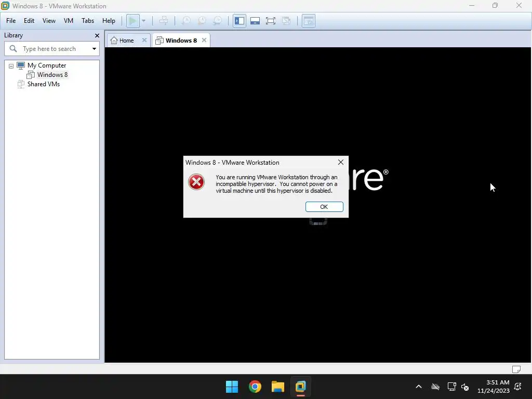Viewport: 532px width, 399px height.
Task: Click Send Ctrl+Alt+Del toolbar icon
Action: [x=164, y=21]
